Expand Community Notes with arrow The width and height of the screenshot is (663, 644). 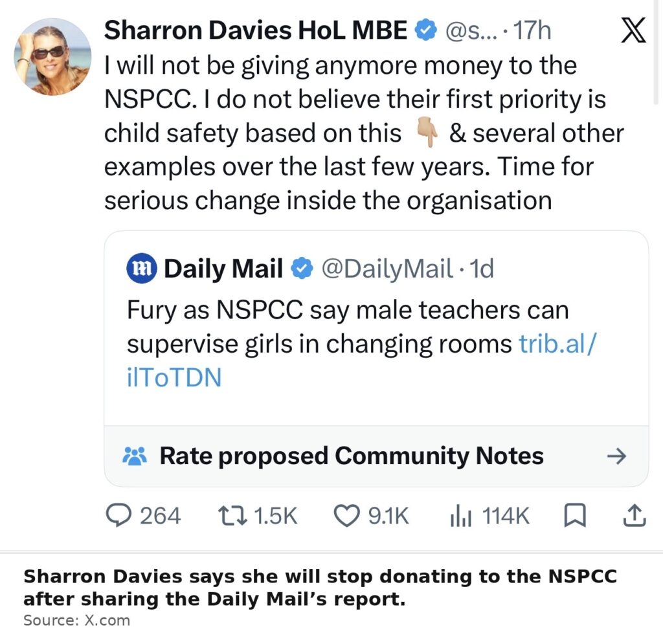(x=616, y=456)
